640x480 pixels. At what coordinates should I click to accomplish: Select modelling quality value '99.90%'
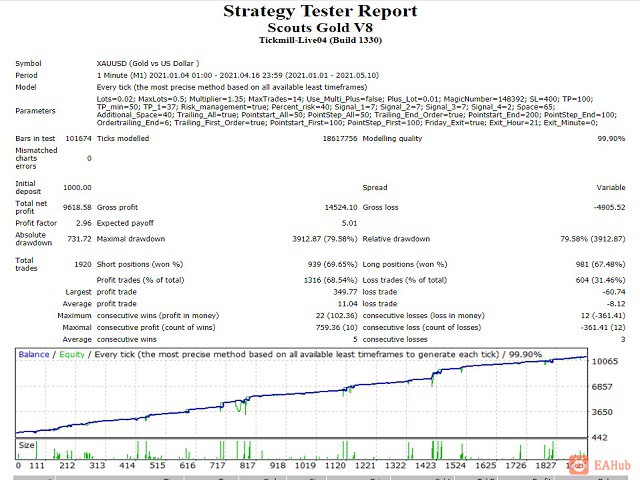[611, 138]
